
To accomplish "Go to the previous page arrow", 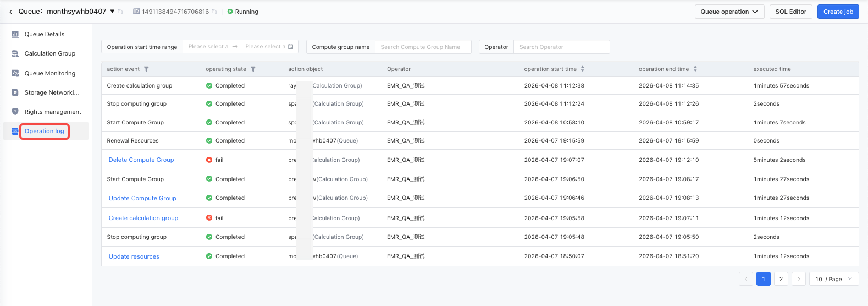I will pos(746,279).
